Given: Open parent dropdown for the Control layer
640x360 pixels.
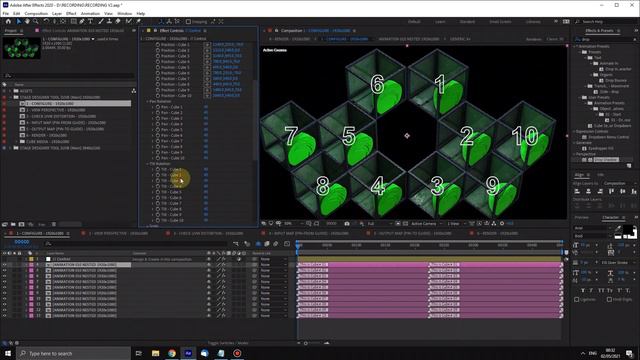Looking at the screenshot, I should coord(273,259).
